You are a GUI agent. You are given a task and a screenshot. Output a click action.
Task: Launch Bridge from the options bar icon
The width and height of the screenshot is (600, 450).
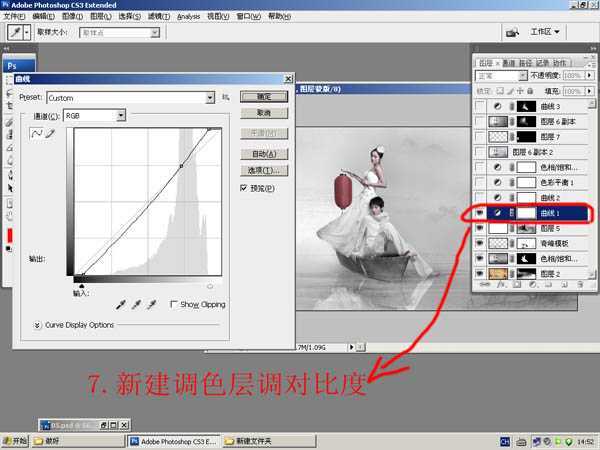tap(512, 33)
